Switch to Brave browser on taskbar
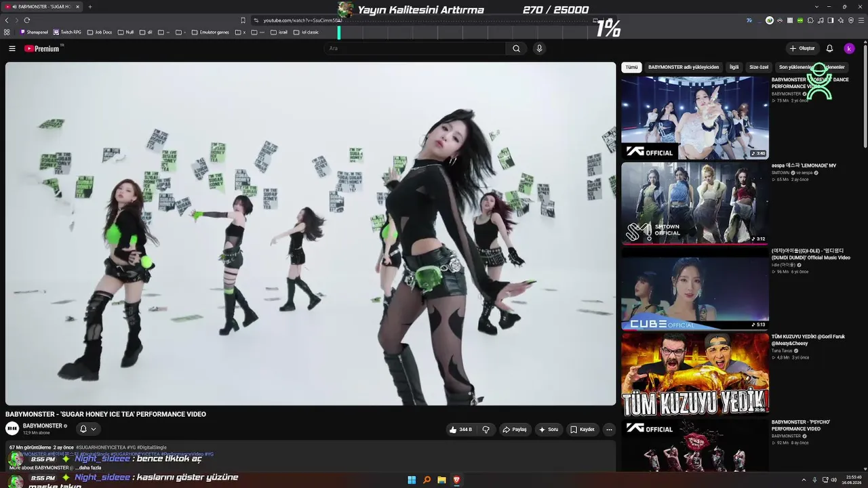 (x=456, y=480)
